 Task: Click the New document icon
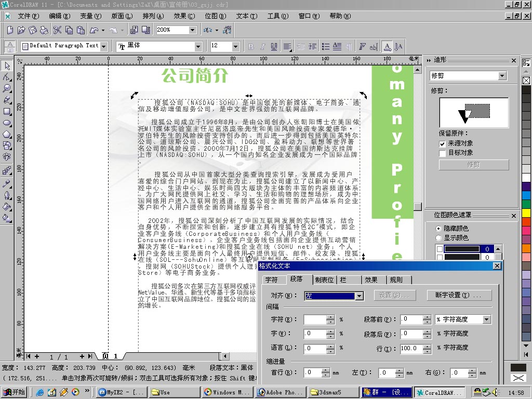pos(10,30)
